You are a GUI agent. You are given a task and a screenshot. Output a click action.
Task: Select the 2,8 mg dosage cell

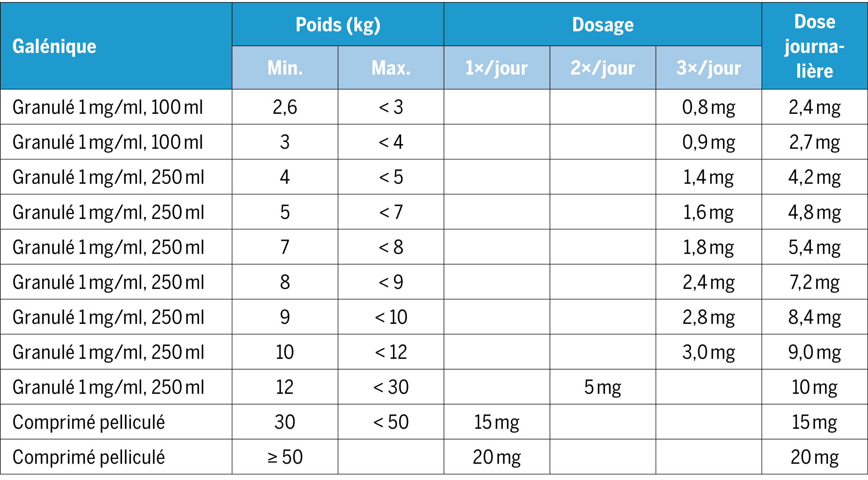coord(708,317)
